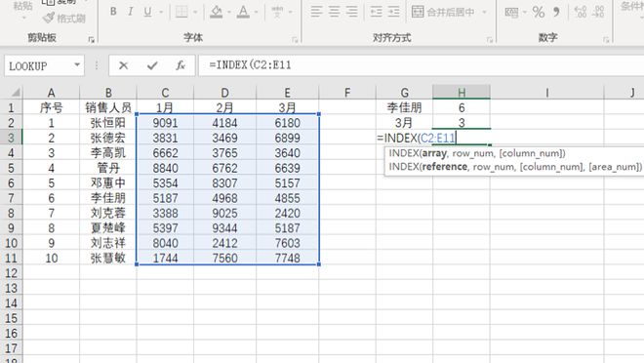644x363 pixels.
Task: Click reference syntax in INDEX tooltip
Action: [x=515, y=166]
